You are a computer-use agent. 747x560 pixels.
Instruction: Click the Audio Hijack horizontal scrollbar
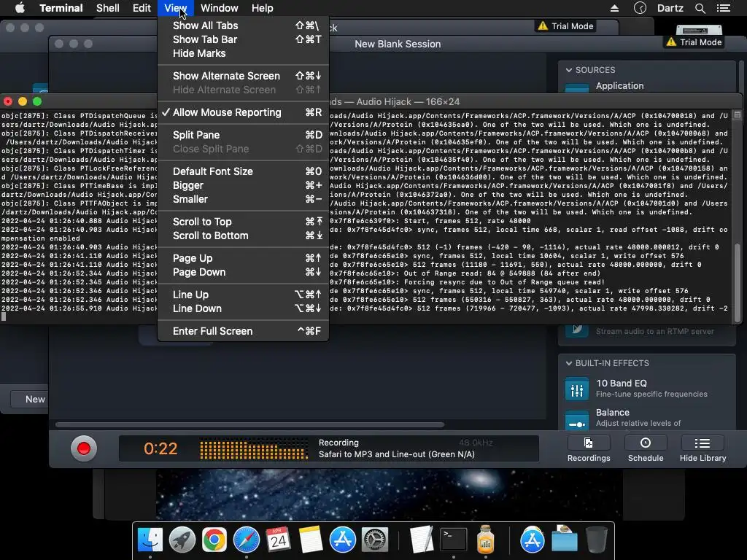coord(250,424)
